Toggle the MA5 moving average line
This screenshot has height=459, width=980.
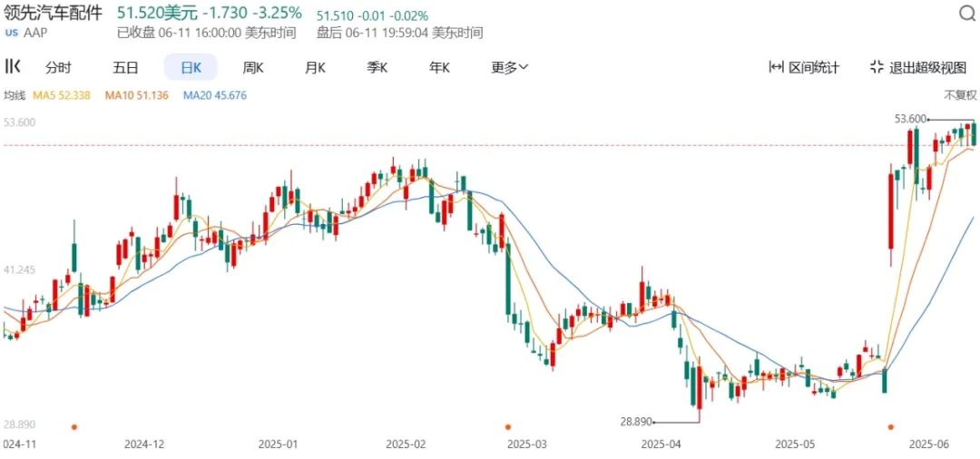[x=63, y=95]
